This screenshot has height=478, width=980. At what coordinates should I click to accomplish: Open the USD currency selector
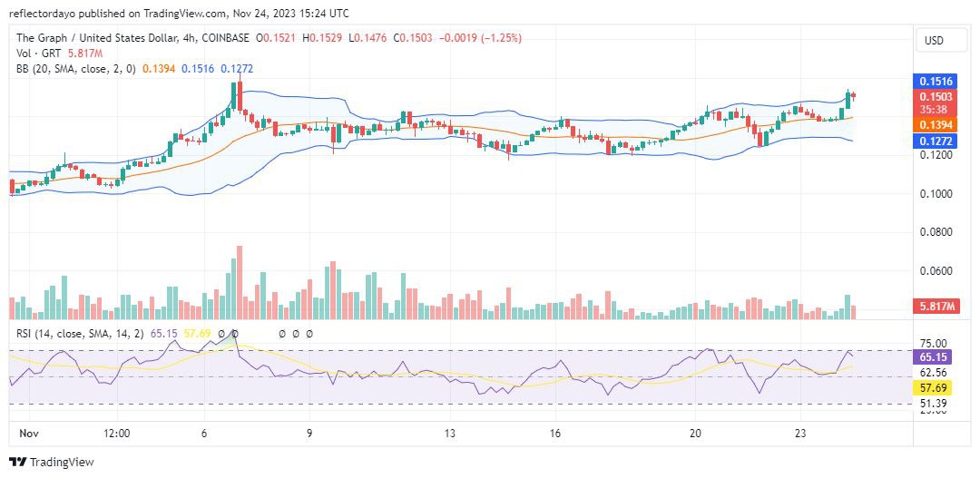(934, 41)
